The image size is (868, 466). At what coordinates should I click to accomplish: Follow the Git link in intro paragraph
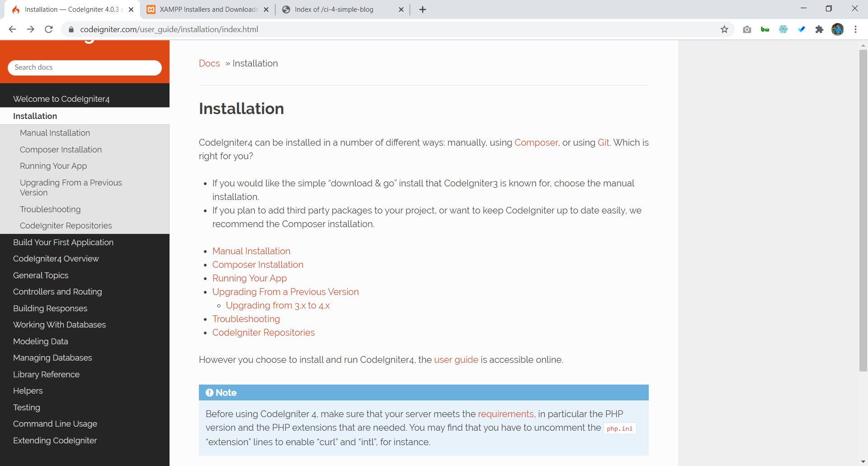pos(604,143)
